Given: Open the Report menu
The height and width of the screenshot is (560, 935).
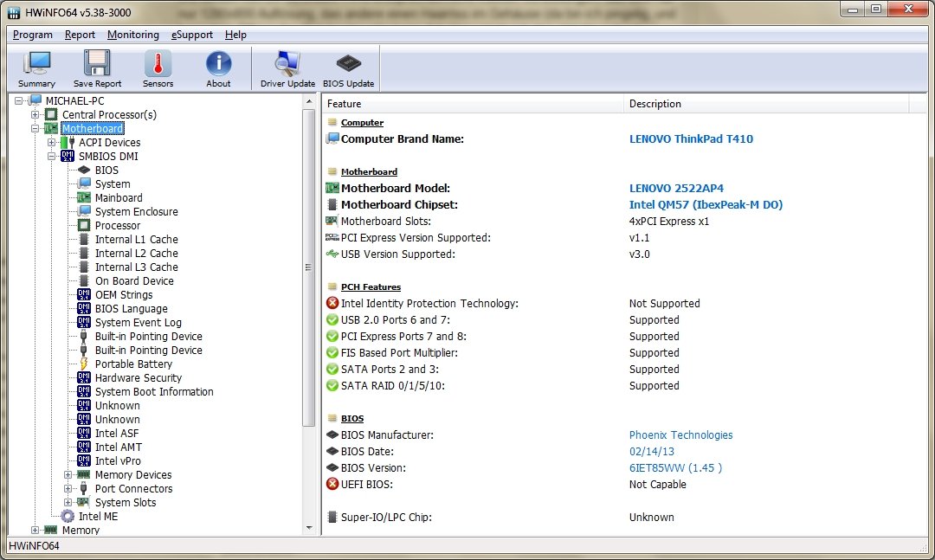Looking at the screenshot, I should click(x=80, y=35).
